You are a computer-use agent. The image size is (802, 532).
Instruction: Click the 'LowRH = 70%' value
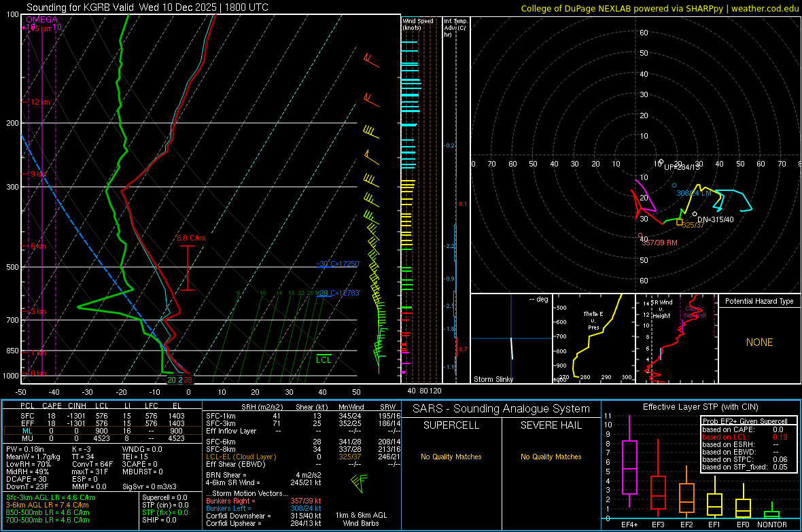pyautogui.click(x=29, y=465)
